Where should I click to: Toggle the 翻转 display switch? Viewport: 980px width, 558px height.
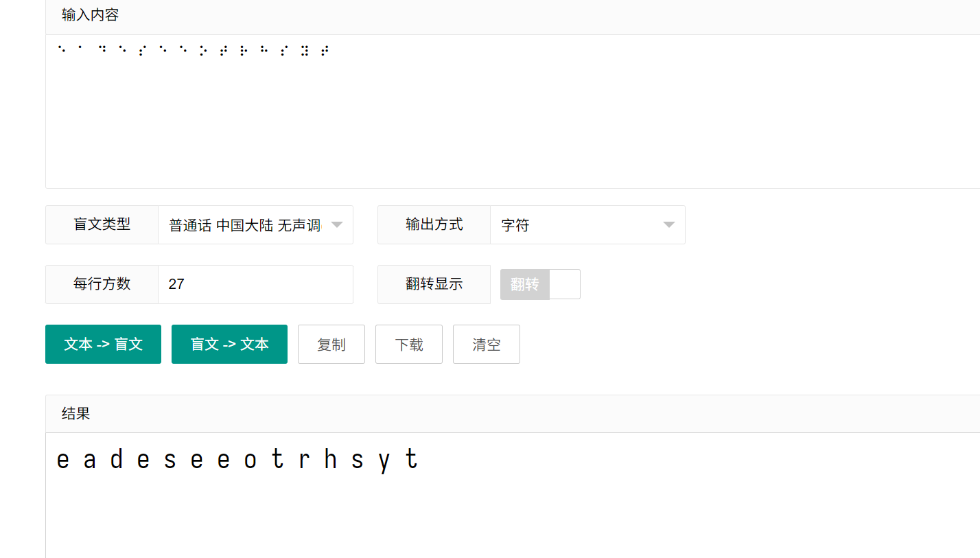pyautogui.click(x=540, y=284)
